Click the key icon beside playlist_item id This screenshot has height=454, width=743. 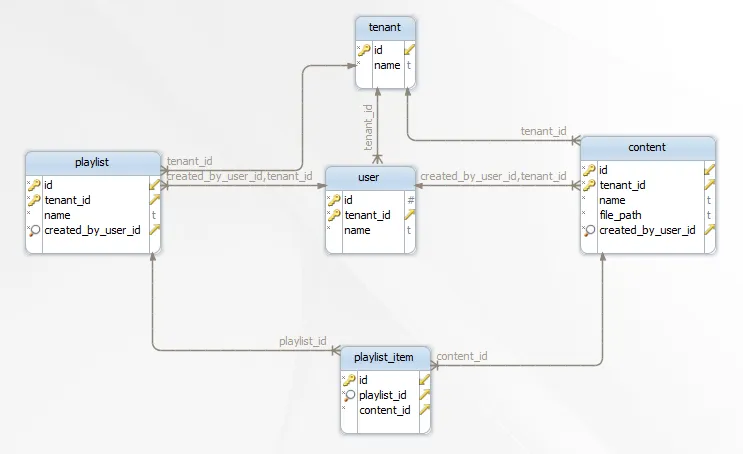pyautogui.click(x=349, y=380)
